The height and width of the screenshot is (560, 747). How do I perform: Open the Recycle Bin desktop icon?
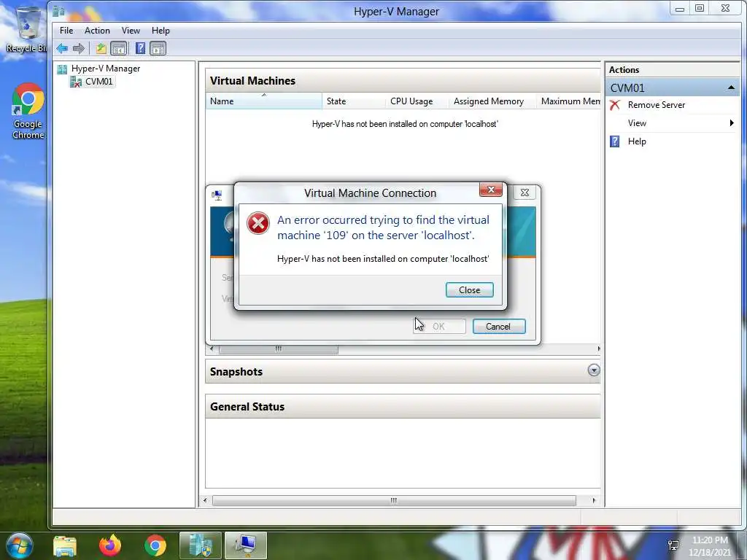pyautogui.click(x=26, y=28)
